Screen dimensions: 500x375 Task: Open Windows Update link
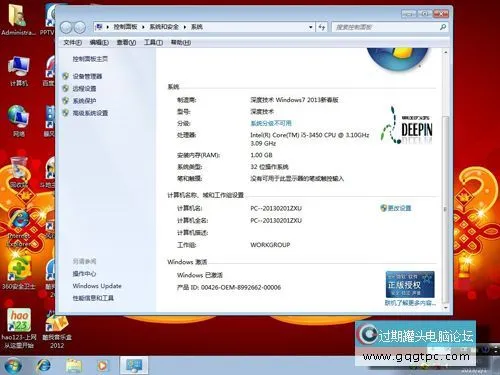[x=97, y=286]
